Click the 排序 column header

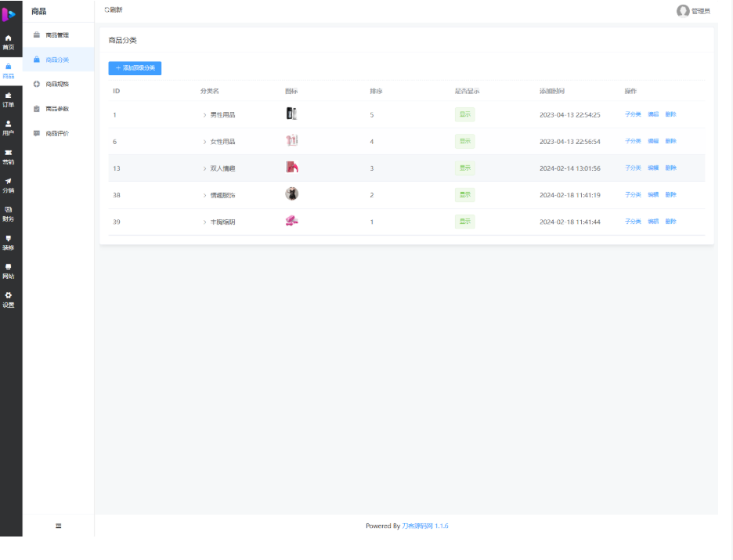tap(376, 91)
